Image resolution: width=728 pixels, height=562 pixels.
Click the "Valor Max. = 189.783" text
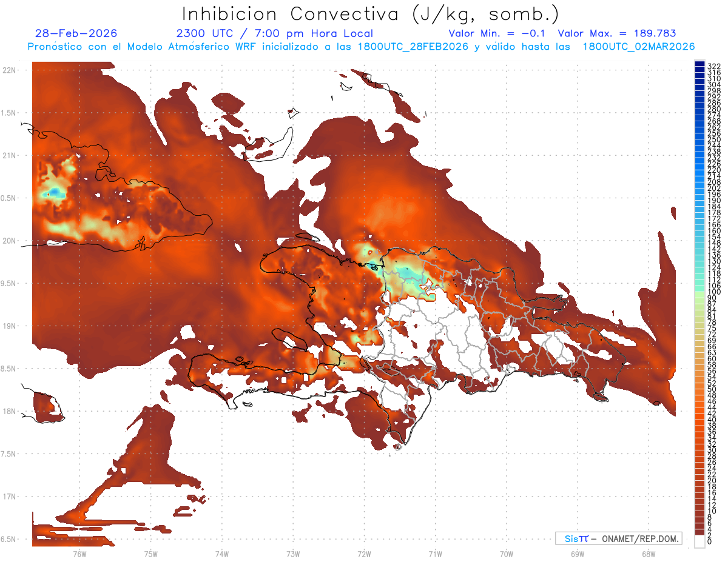coord(617,33)
